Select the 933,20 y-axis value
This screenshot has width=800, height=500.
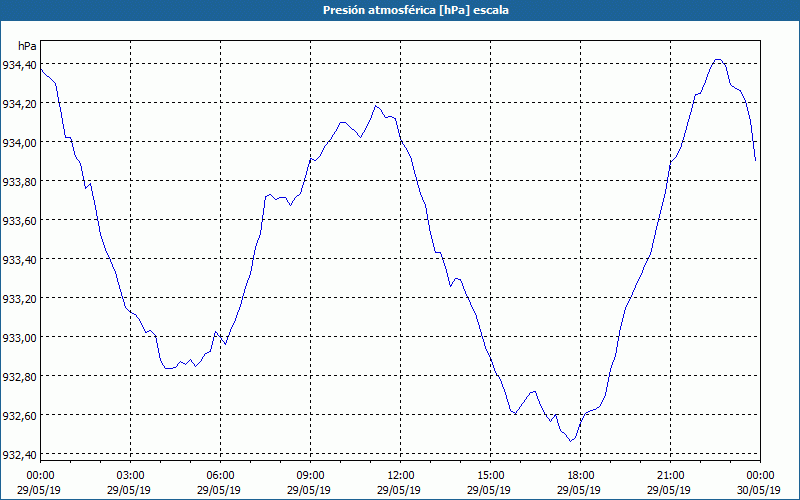click(19, 298)
